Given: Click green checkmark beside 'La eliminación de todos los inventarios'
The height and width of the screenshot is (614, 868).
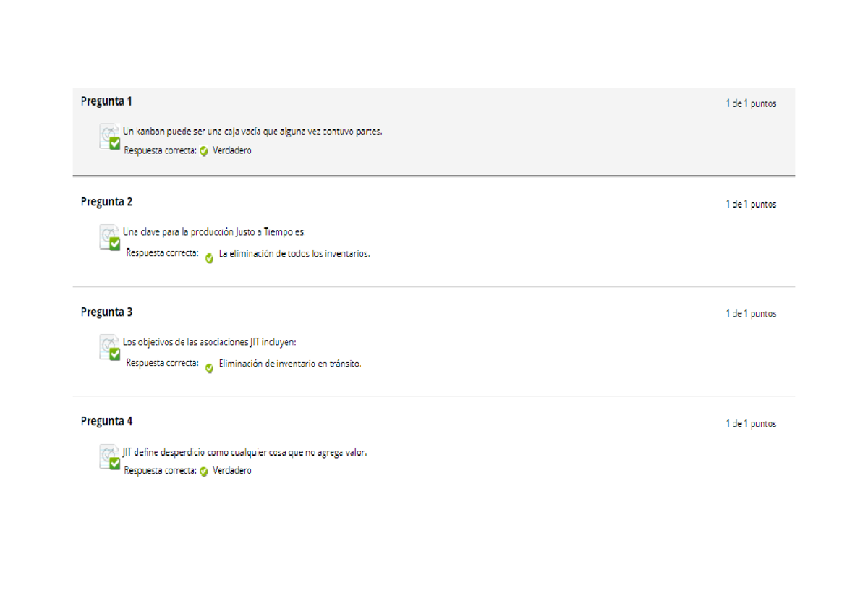Looking at the screenshot, I should point(209,258).
